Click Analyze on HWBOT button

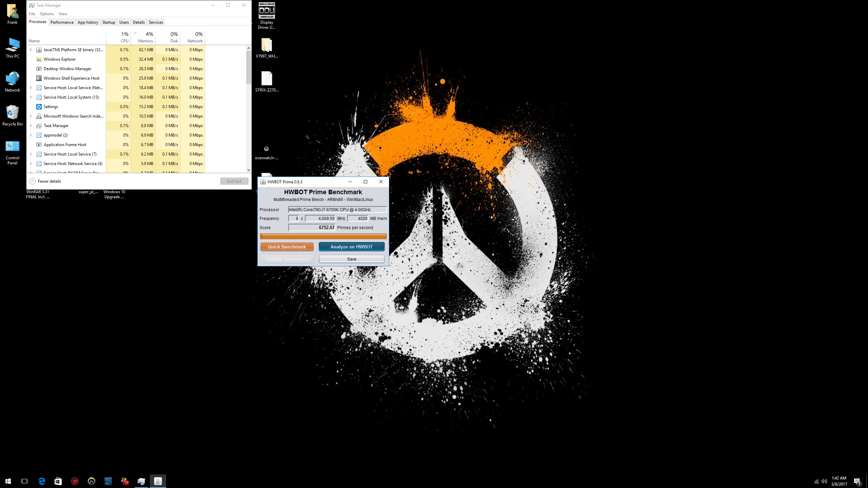click(x=352, y=247)
